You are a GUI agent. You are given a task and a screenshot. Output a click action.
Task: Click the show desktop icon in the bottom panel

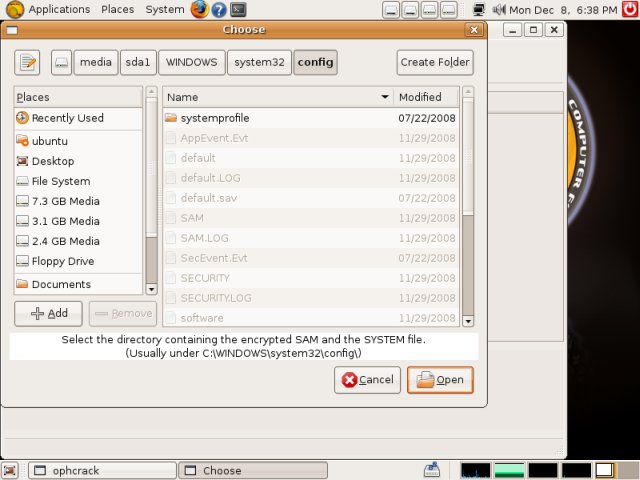tap(11, 470)
